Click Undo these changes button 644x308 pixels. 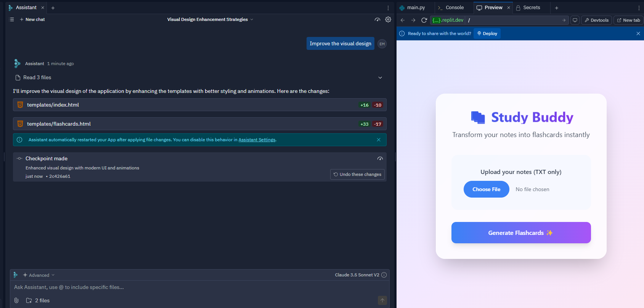coord(357,174)
